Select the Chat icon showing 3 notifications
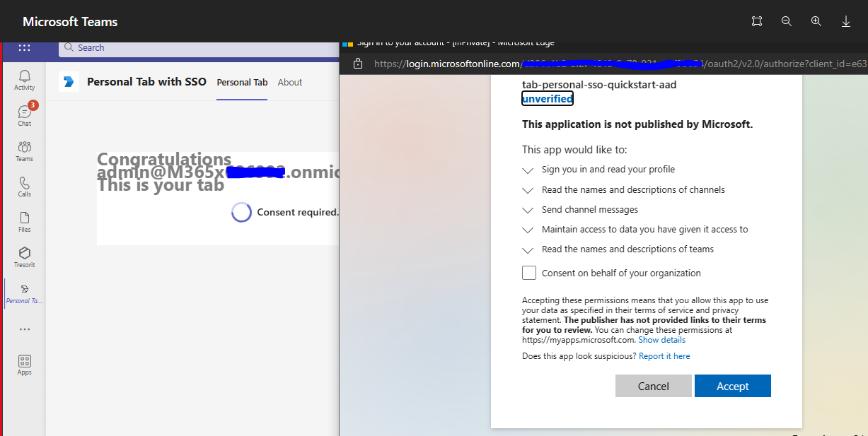 (24, 114)
